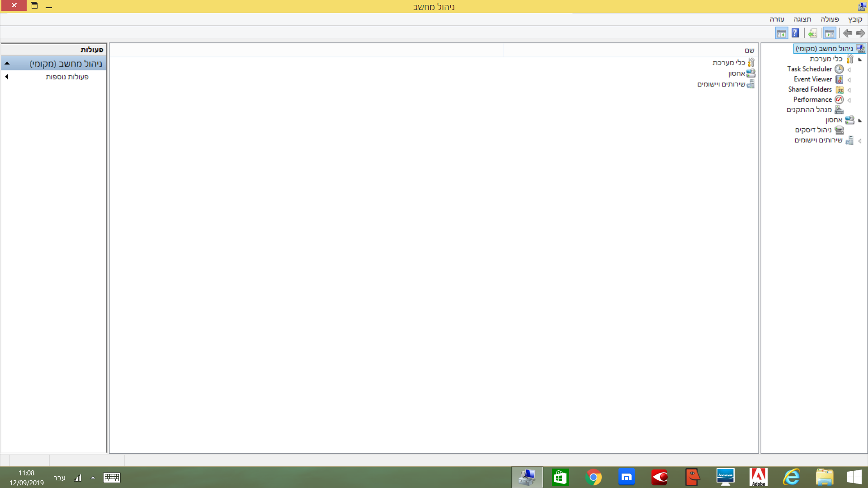Click פעולות נוספות in actions pane
The width and height of the screenshot is (868, 488).
click(x=67, y=77)
